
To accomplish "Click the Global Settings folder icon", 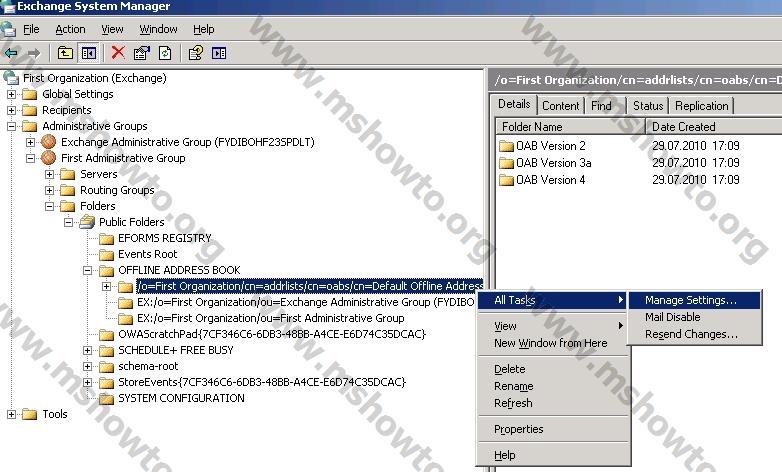I will click(x=30, y=94).
